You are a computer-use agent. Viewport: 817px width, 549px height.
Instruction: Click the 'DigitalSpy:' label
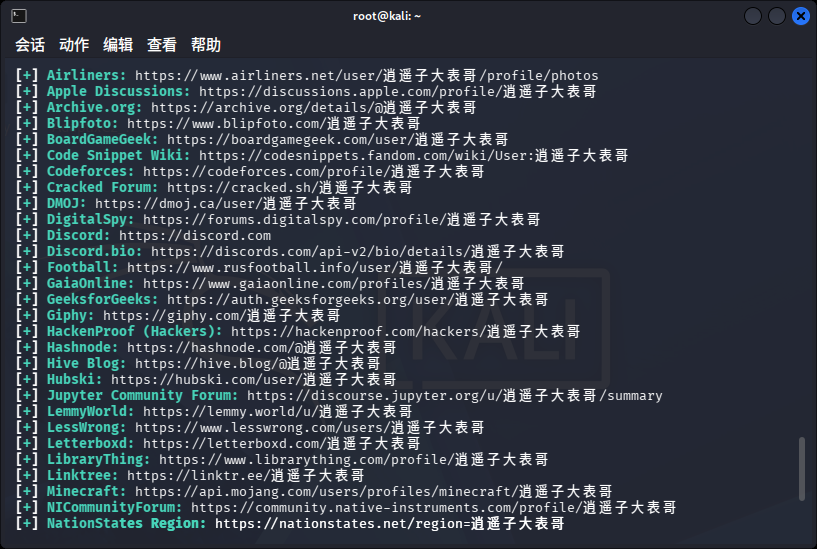point(91,219)
